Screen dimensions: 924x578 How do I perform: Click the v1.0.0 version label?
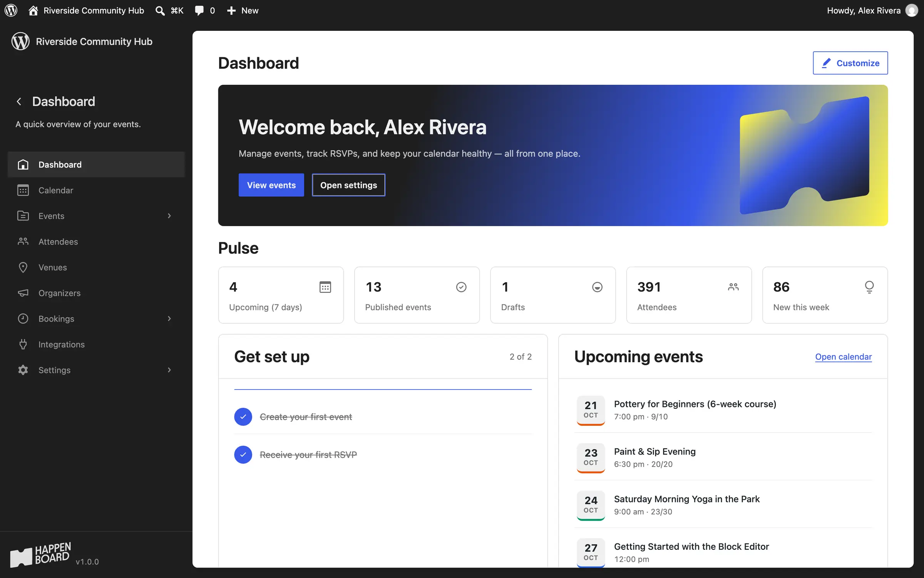pos(87,562)
